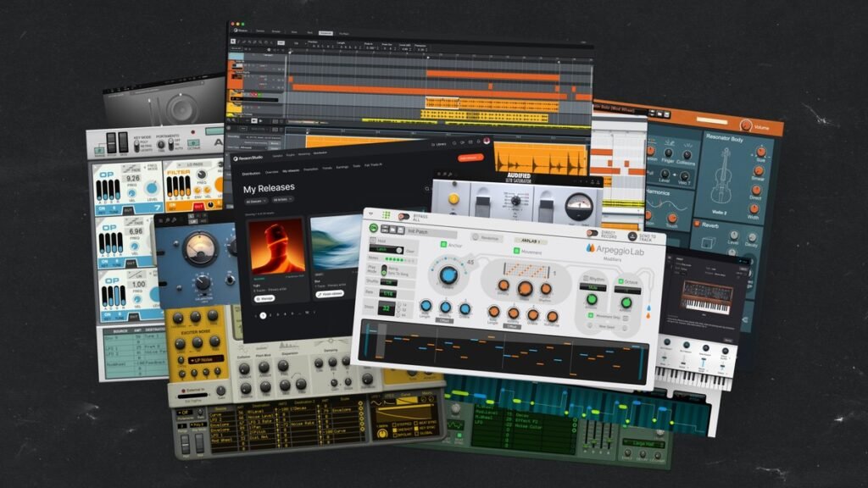The width and height of the screenshot is (868, 488).
Task: Toggle Play Mode Retrig switch
Action: [384, 270]
